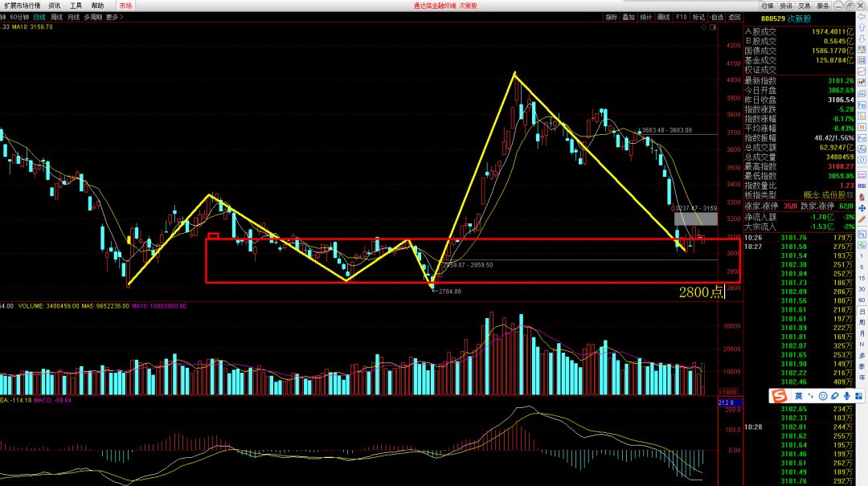868x486 pixels.
Task: Select the 60分钟 period tab
Action: click(19, 17)
